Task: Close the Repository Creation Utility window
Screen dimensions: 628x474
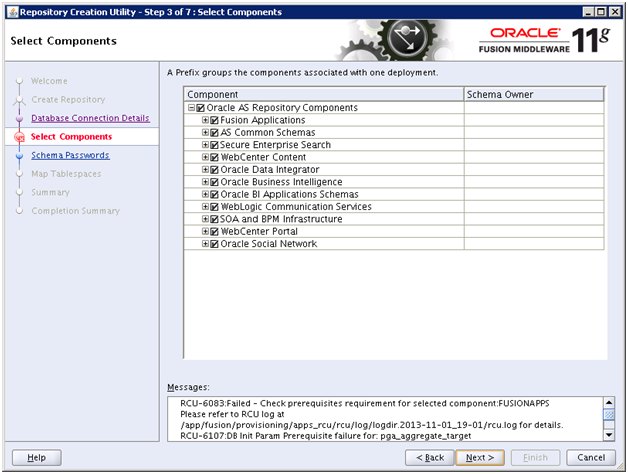Action: [x=615, y=12]
